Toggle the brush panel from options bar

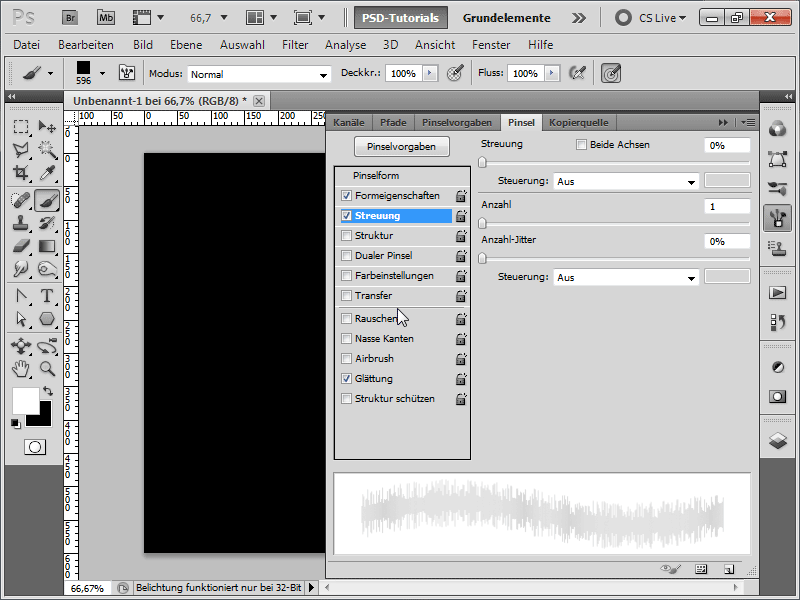[x=127, y=73]
